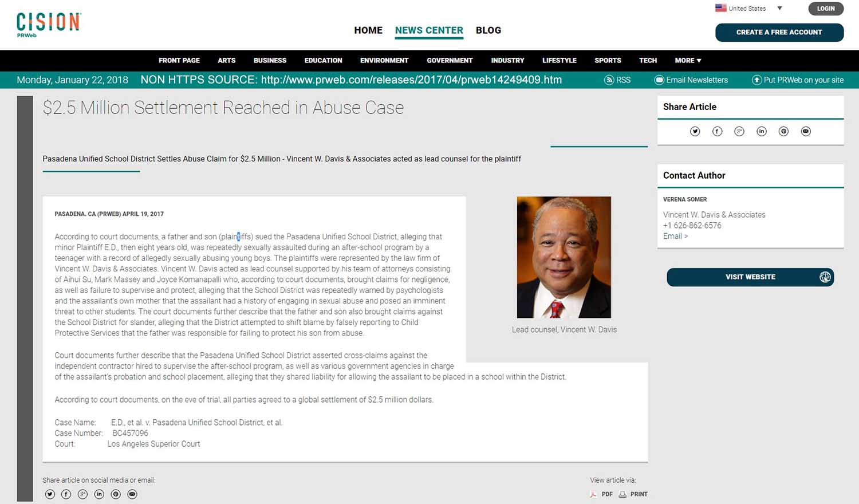Share on LinkedIn in Share Article panel
Screen dimensions: 859x504
(x=762, y=131)
